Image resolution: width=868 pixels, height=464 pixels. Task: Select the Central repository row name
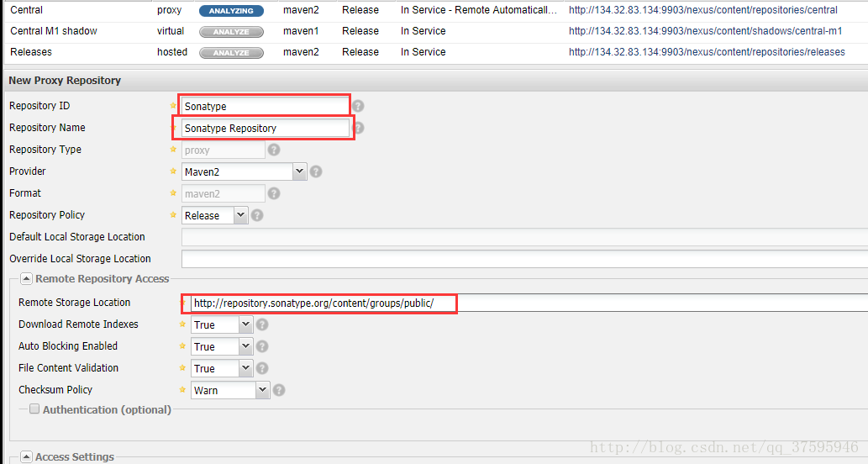(x=27, y=10)
